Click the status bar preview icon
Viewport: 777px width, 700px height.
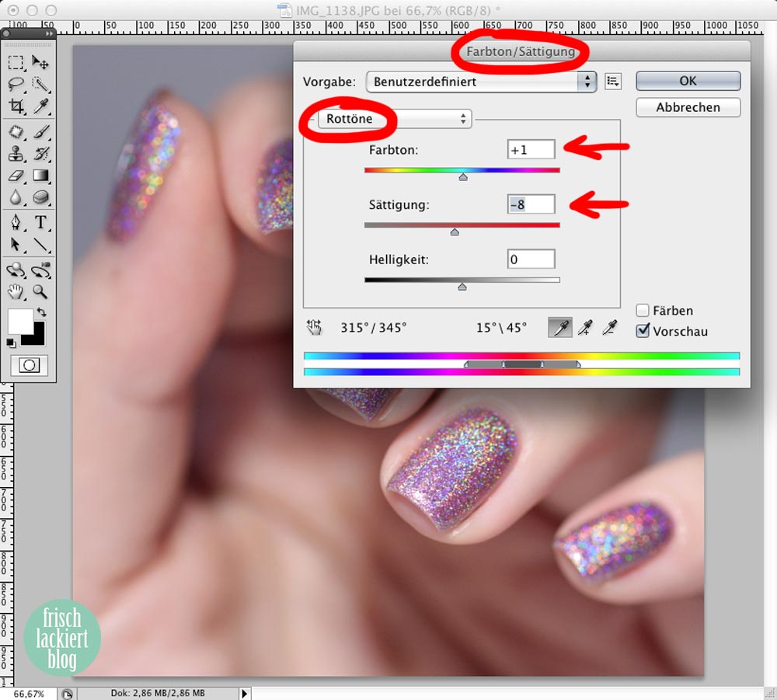[x=68, y=694]
